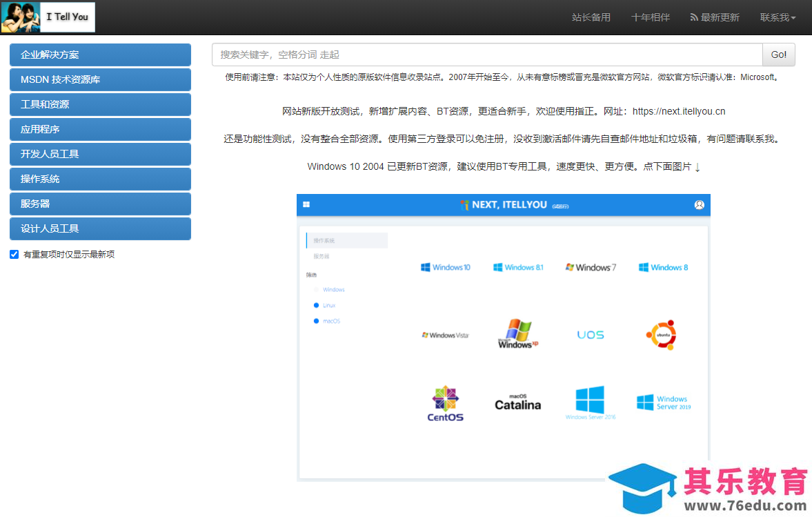Open the 十年相伴 nav link
This screenshot has height=517, width=812.
tap(651, 17)
